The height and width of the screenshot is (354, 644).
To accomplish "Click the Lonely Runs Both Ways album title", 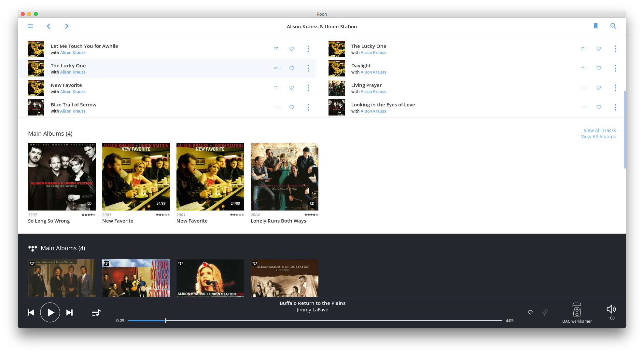I will coord(278,221).
